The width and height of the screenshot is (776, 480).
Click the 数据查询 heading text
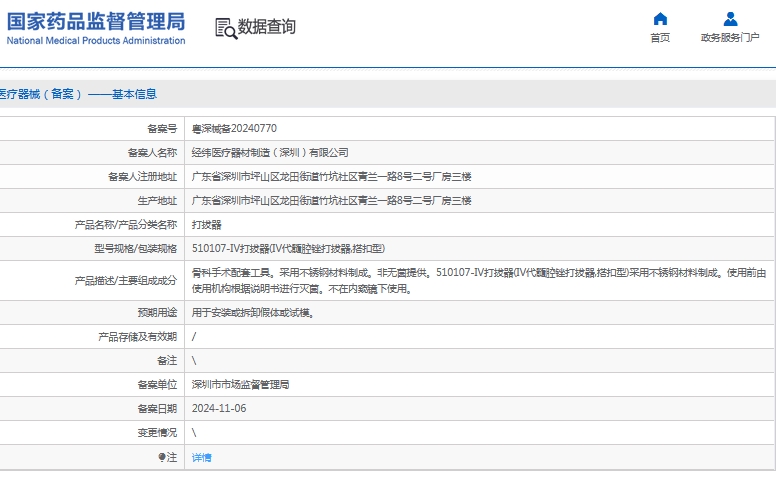(267, 27)
